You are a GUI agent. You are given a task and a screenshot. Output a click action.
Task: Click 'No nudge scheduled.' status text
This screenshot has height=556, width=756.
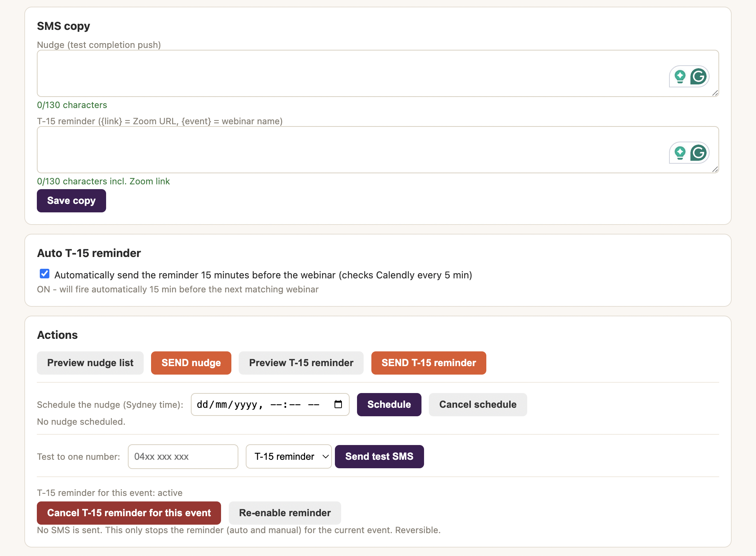[x=81, y=421]
